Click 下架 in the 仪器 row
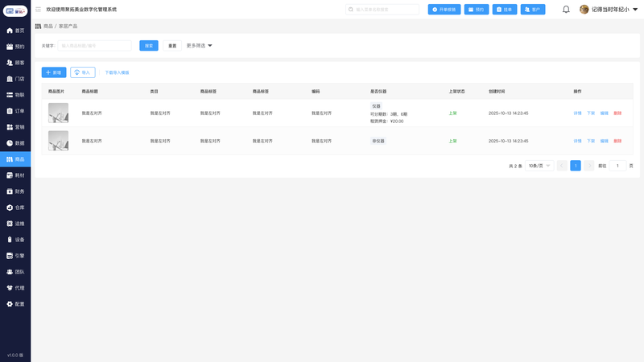This screenshot has width=644, height=362. [591, 113]
